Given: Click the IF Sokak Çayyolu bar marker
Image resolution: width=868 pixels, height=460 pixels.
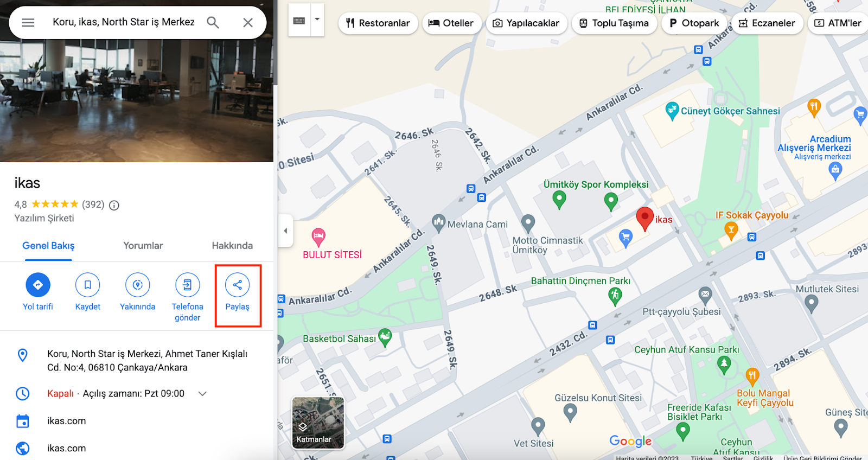Looking at the screenshot, I should [731, 231].
